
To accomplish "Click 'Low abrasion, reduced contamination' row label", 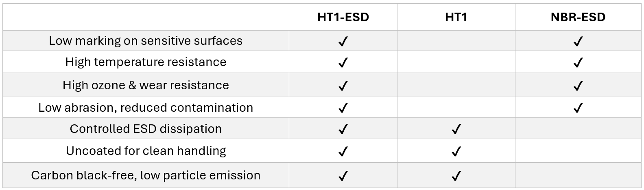I will point(146,108).
